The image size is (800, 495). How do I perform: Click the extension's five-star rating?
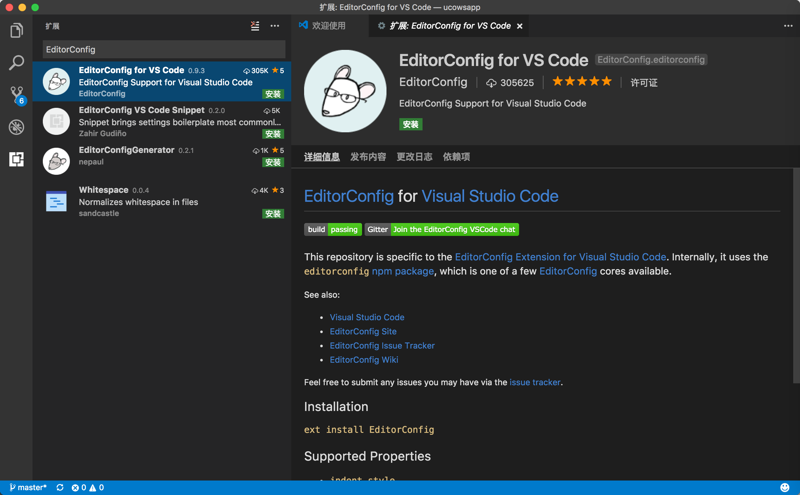tap(581, 82)
